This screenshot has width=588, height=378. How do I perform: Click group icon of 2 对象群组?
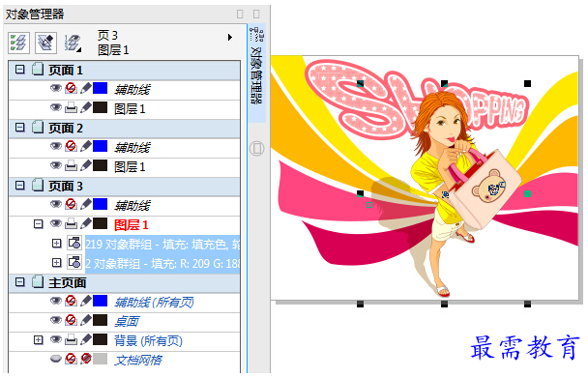[74, 262]
